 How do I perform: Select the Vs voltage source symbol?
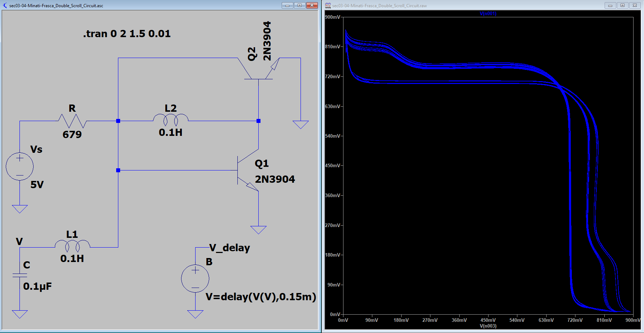19,166
